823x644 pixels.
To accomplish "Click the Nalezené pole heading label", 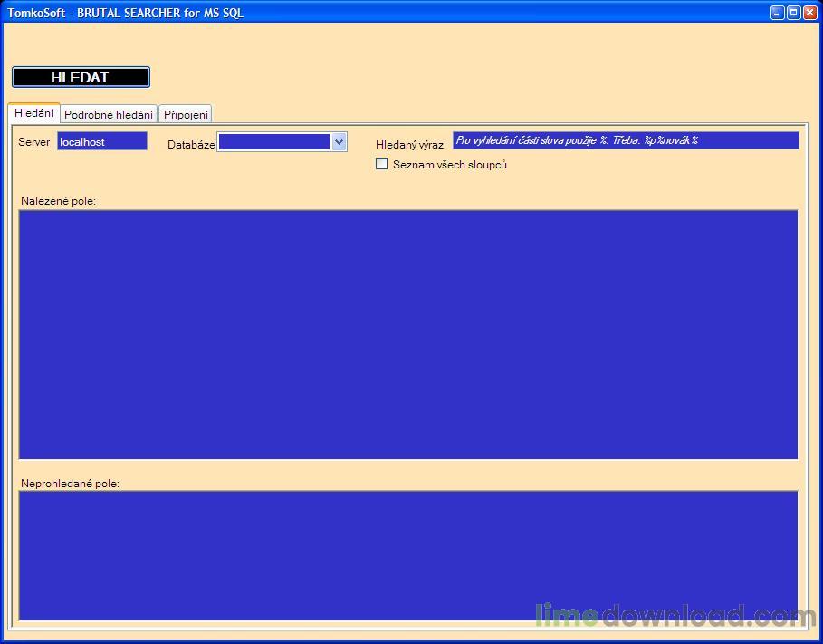I will coord(58,201).
